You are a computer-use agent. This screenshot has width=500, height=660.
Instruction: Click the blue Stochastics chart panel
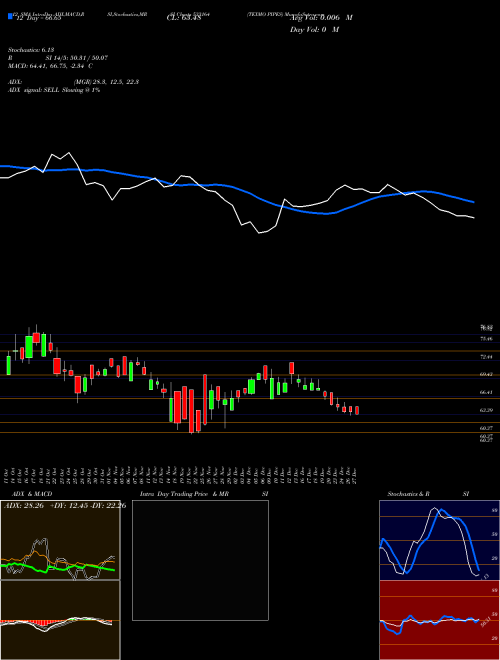point(439,540)
